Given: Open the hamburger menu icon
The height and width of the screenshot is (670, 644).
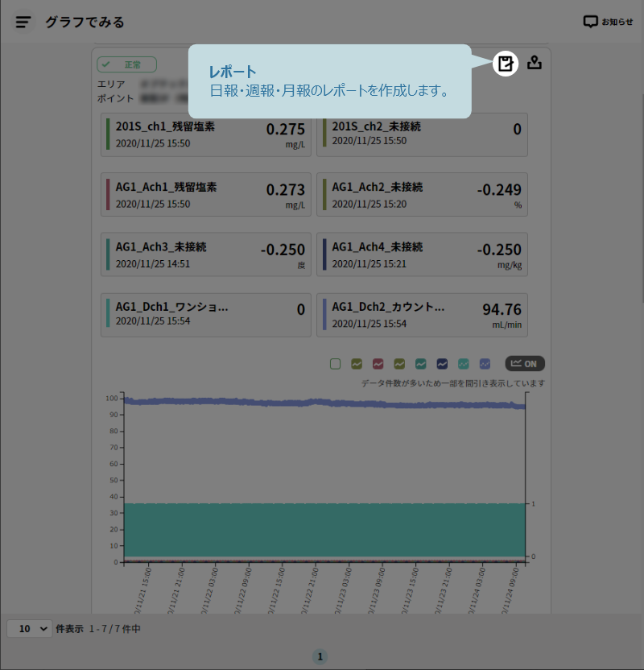Looking at the screenshot, I should click(23, 22).
